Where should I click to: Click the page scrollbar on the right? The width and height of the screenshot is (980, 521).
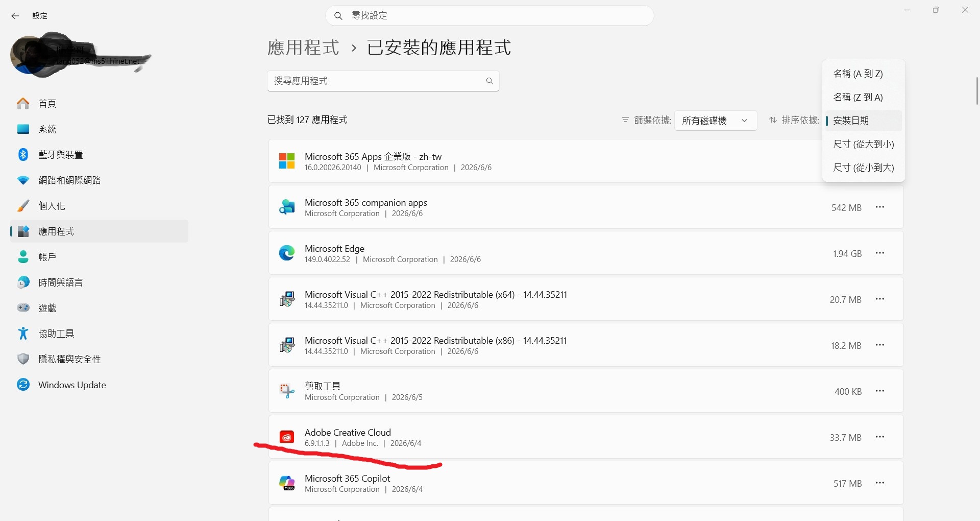977,91
